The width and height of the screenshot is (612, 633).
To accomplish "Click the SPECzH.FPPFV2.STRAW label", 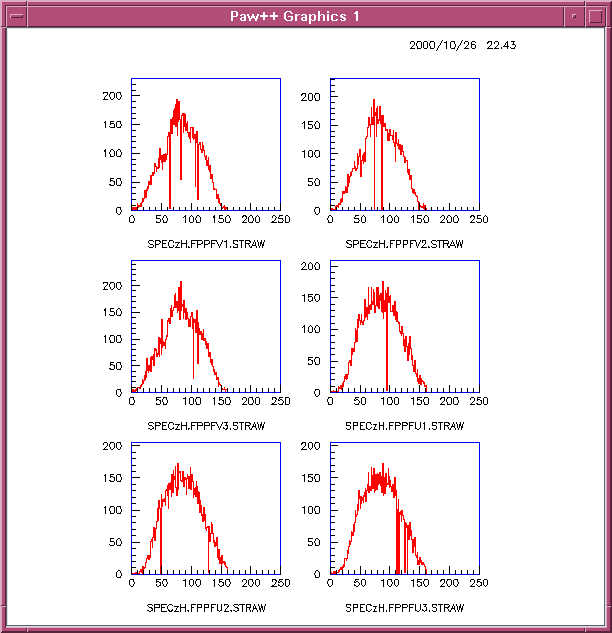I will (x=405, y=244).
